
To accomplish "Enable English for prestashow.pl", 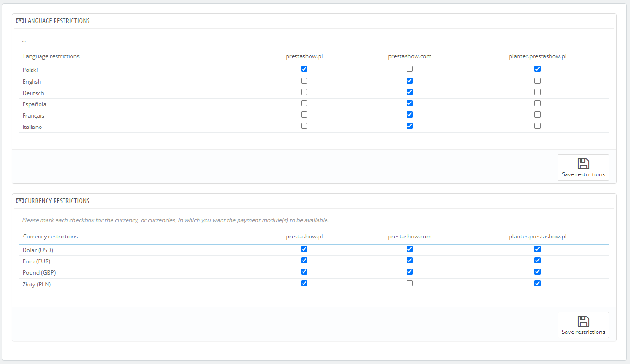I will pyautogui.click(x=304, y=81).
